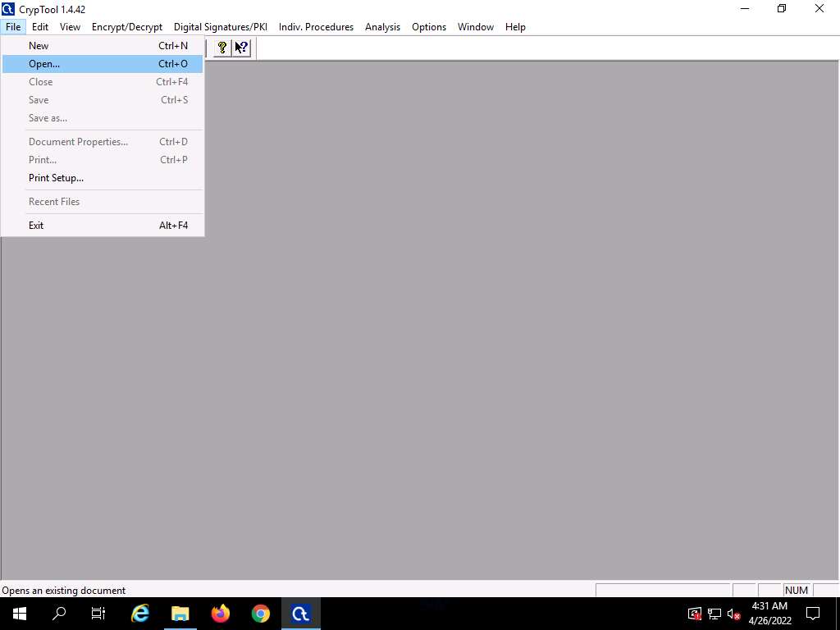Click the yellow question mark Help icon
Screen dimensions: 840x630
click(221, 48)
